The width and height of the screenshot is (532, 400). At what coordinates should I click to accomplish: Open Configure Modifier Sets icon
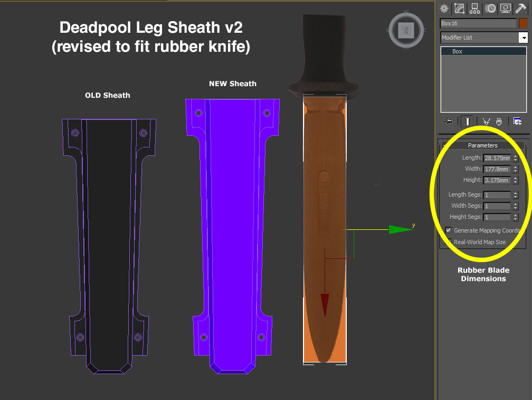(517, 121)
